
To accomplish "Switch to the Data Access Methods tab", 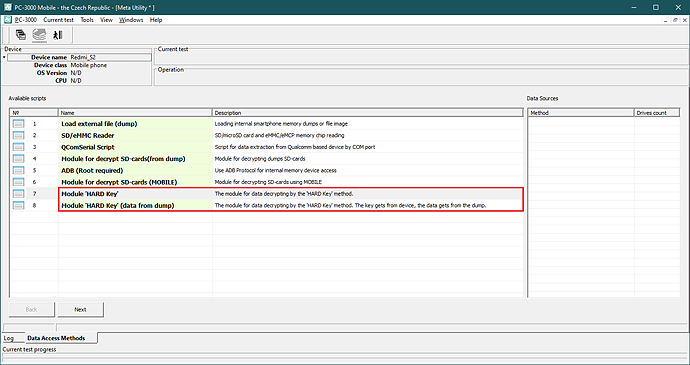I will [56, 338].
